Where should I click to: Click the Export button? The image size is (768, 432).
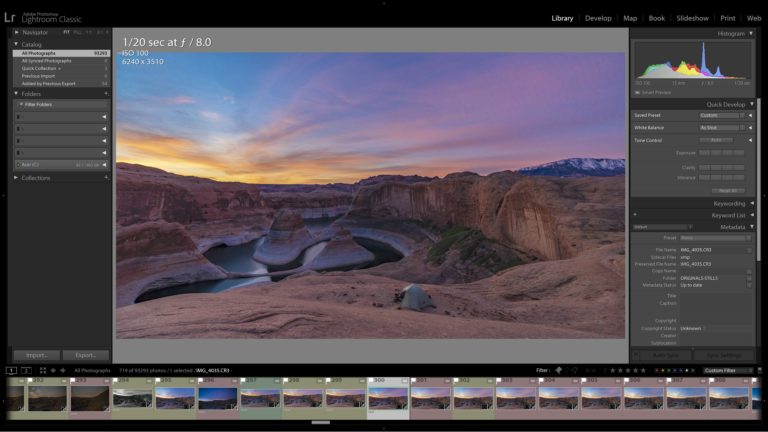(86, 355)
